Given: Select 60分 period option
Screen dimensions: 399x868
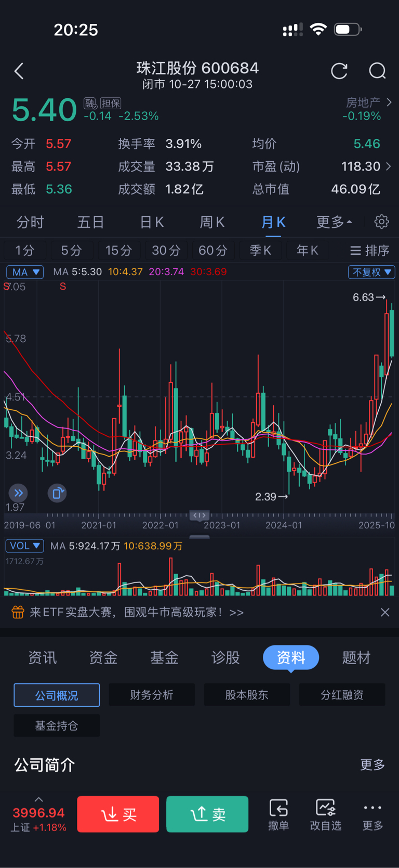Looking at the screenshot, I should [213, 251].
